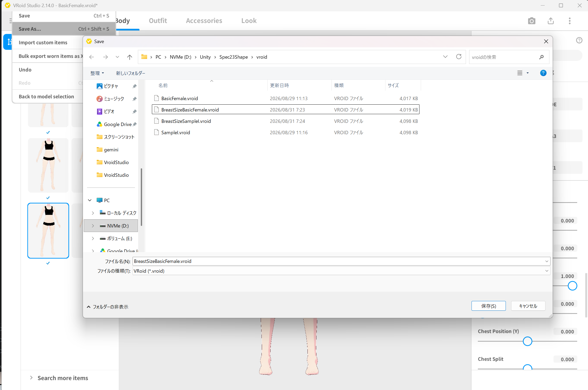Open the three-dot more options menu
This screenshot has width=588, height=390.
click(570, 21)
